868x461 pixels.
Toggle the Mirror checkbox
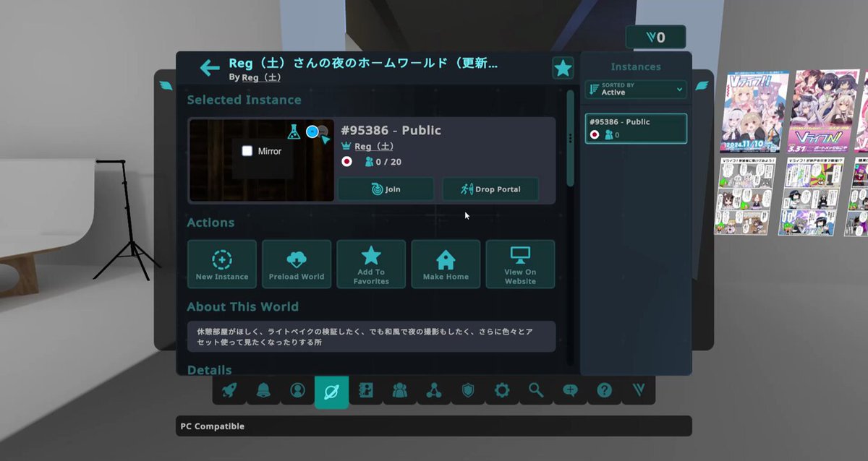tap(247, 151)
